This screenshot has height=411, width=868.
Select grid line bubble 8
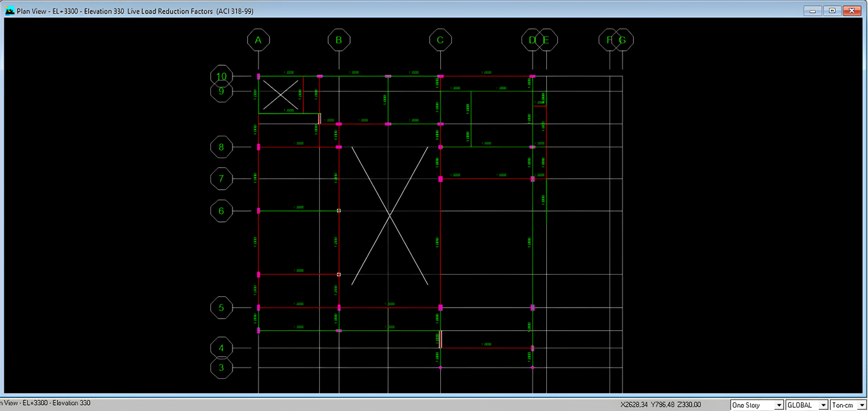221,148
